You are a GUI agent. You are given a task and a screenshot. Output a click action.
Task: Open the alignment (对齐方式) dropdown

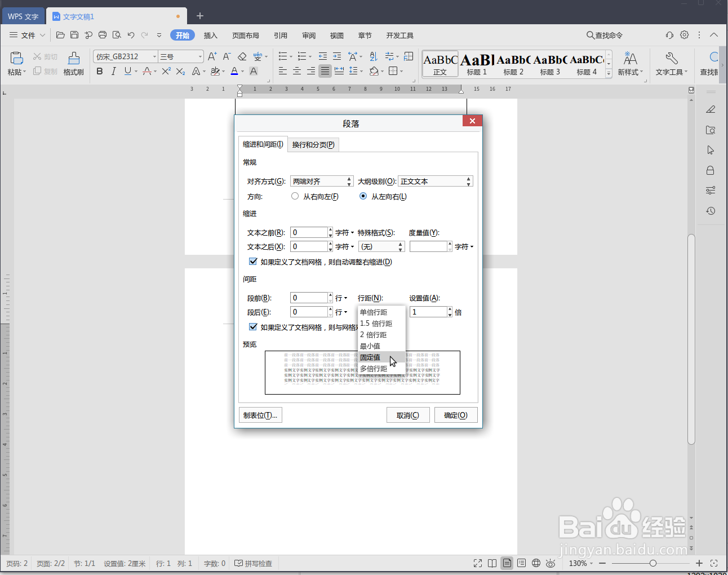tap(322, 181)
